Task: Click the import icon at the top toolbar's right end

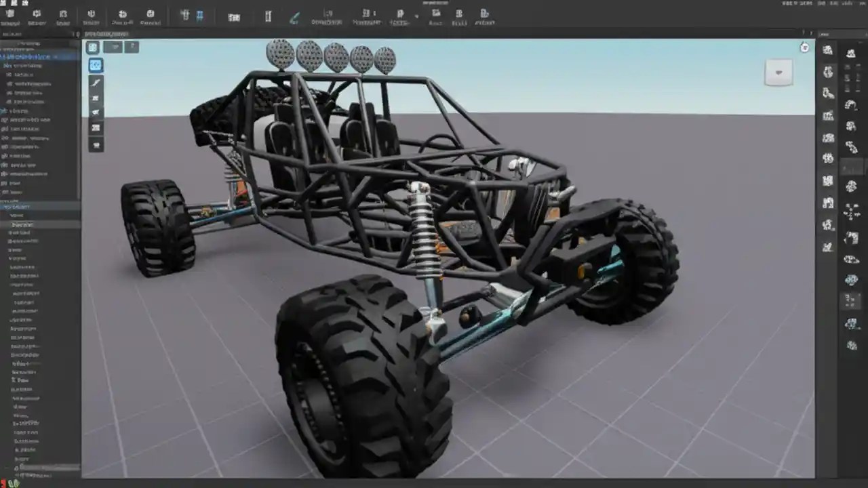Action: [484, 15]
